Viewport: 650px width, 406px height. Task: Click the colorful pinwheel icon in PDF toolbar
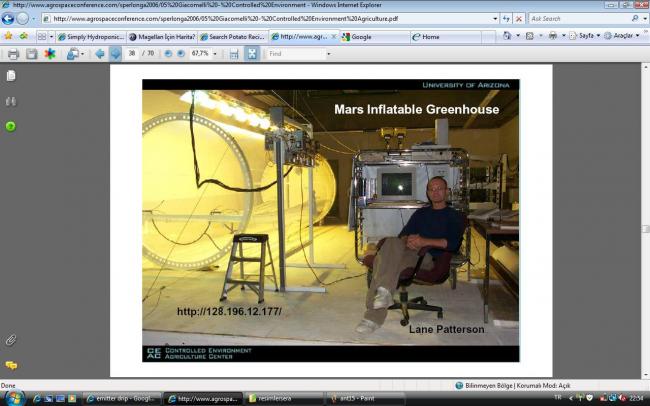[50, 54]
